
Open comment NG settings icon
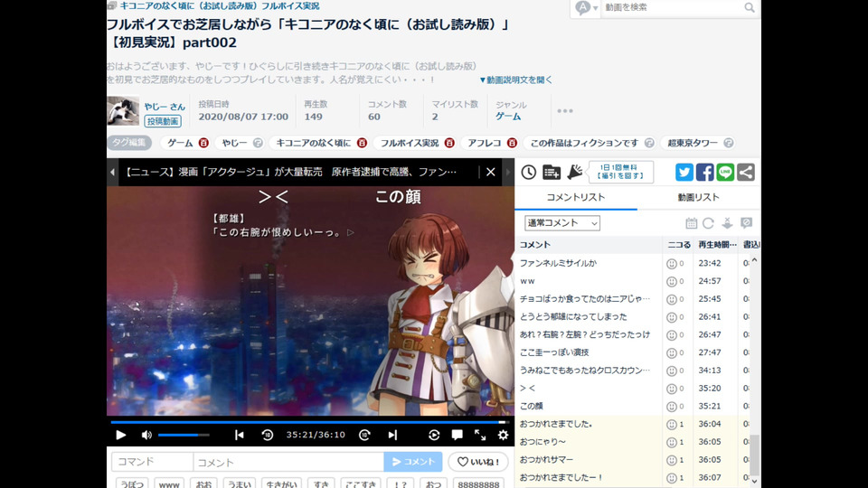pyautogui.click(x=746, y=223)
